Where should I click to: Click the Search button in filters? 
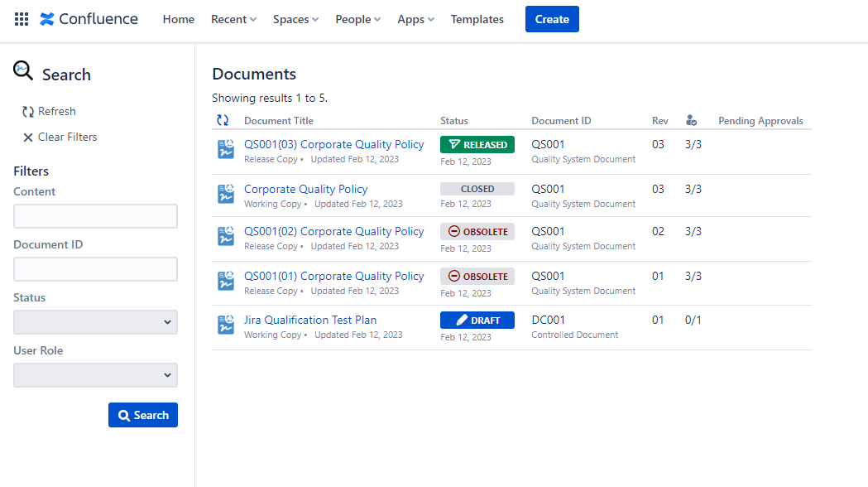click(x=143, y=415)
